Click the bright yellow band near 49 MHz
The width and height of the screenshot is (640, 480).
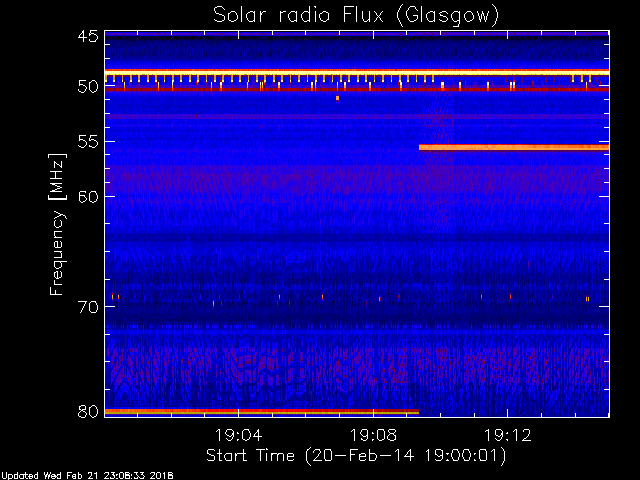click(x=357, y=72)
